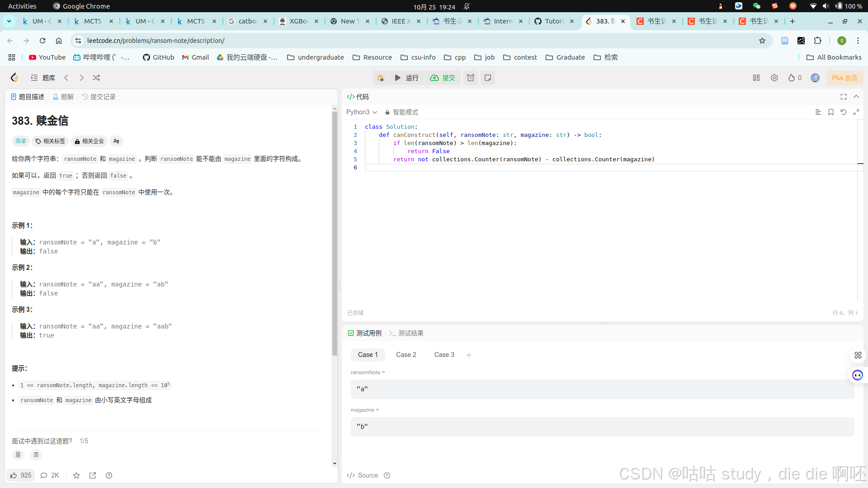Image resolution: width=868 pixels, height=488 pixels.
Task: Format code with the align icon
Action: tap(818, 112)
